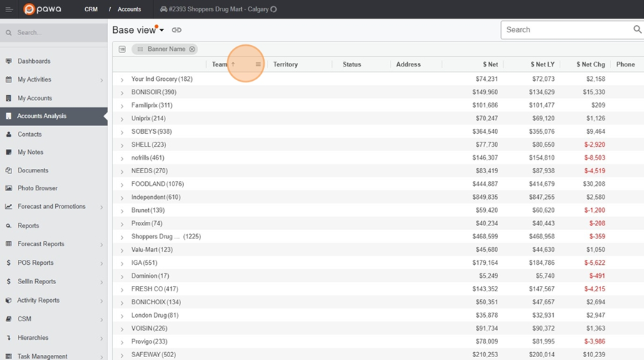Click the Activity Reports cube icon

tap(9, 301)
